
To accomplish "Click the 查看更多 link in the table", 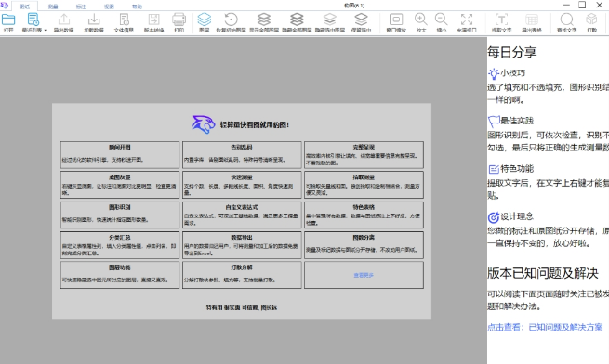I will coord(364,275).
